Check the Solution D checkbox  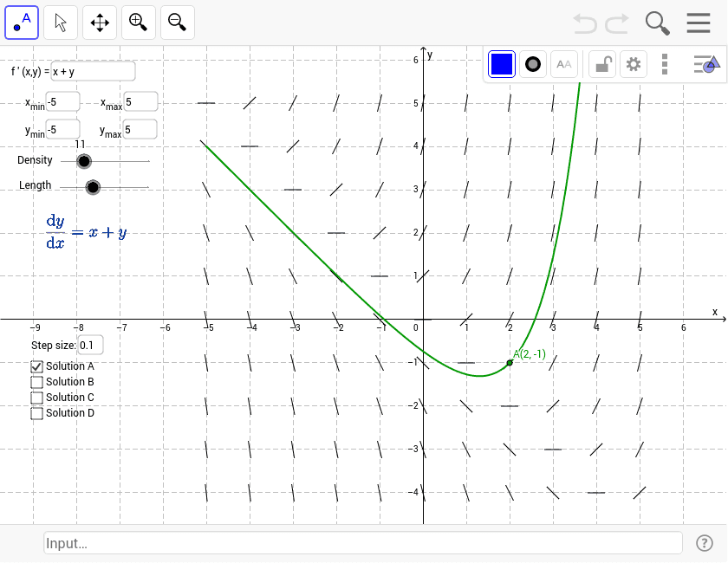point(36,413)
